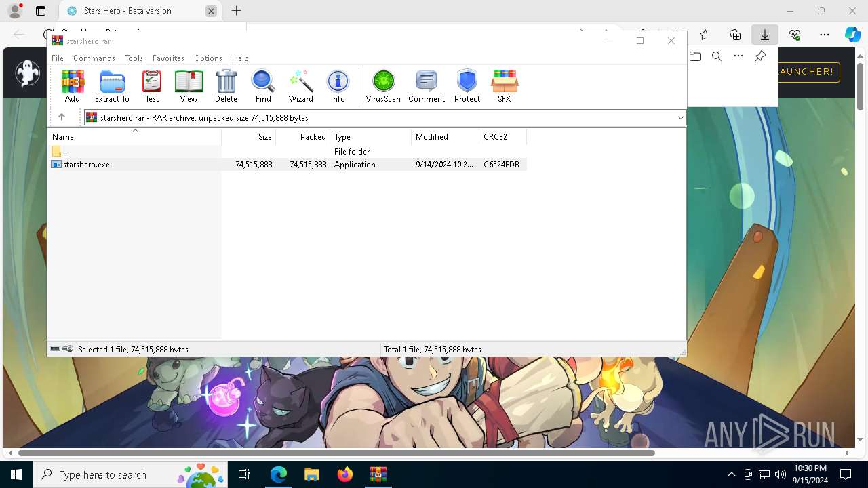
Task: Search downloads with the magnifier icon
Action: (x=717, y=56)
